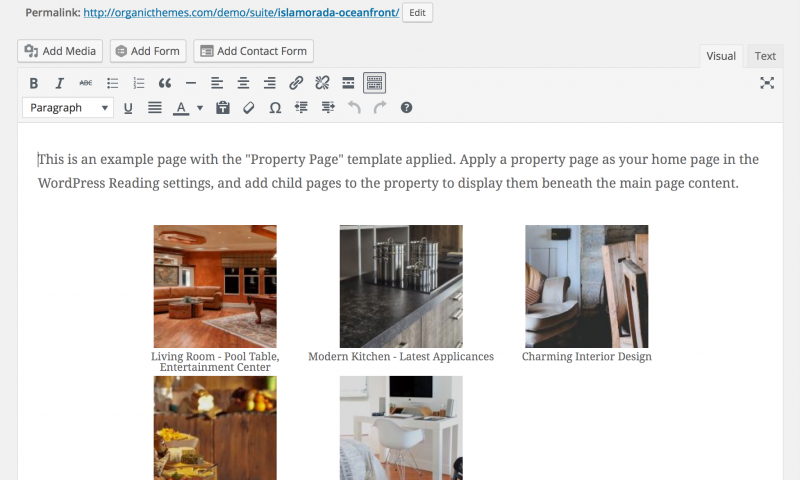
Task: Toggle paste as text
Action: [x=223, y=108]
